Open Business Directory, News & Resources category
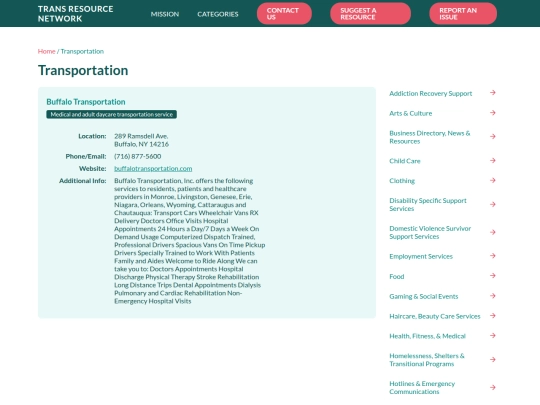 (x=430, y=137)
